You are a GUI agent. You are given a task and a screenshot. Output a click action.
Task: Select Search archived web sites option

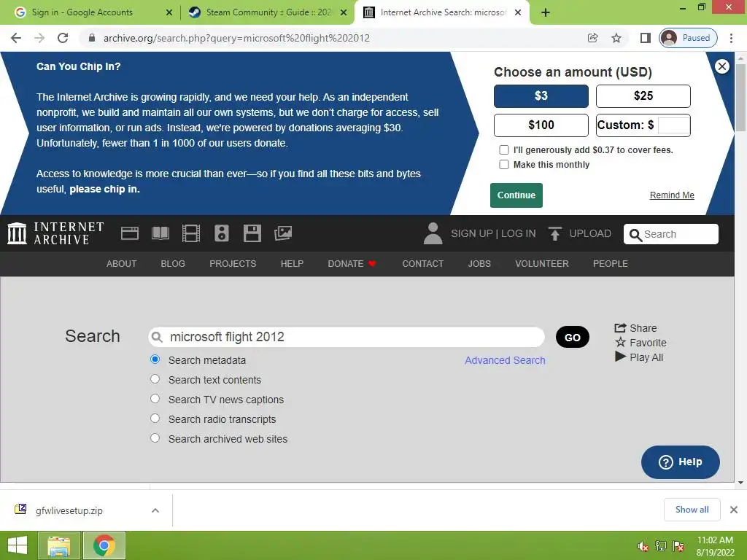[155, 438]
